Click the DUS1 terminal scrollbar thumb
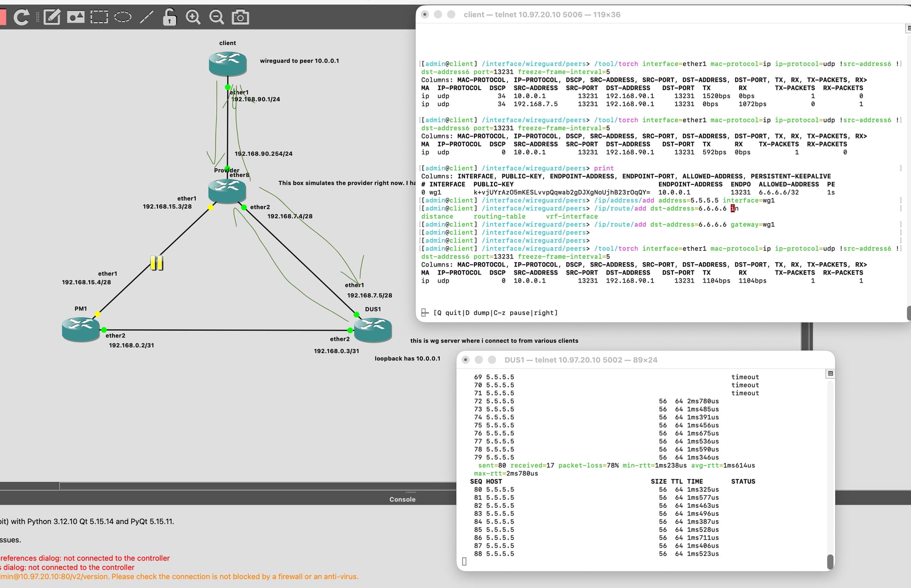 pyautogui.click(x=830, y=561)
